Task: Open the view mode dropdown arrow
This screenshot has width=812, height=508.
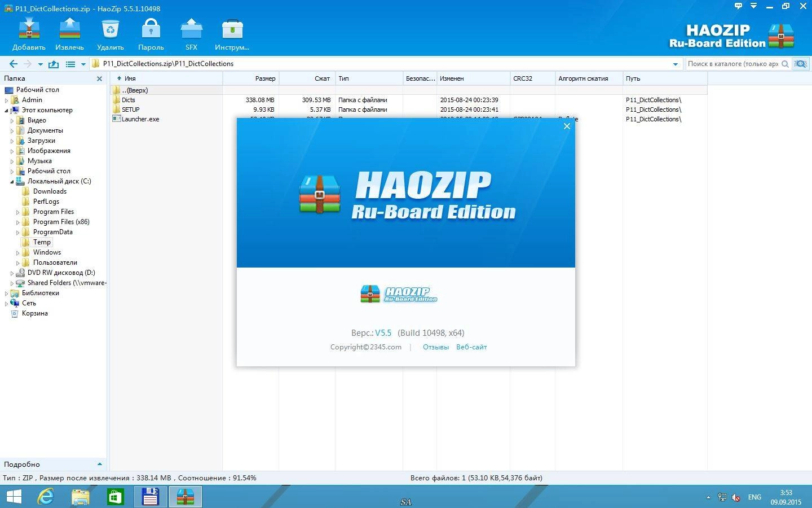Action: tap(83, 64)
